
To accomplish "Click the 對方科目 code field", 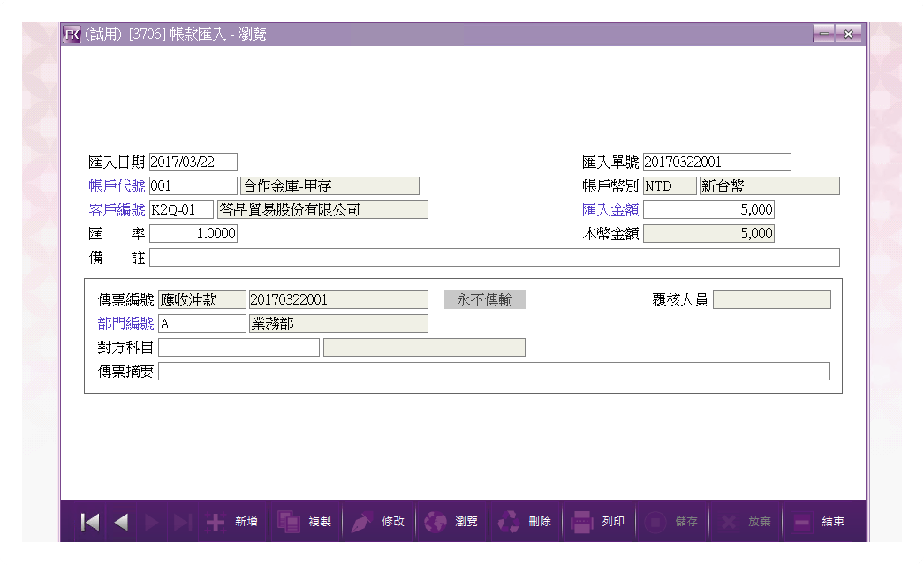I will (239, 347).
